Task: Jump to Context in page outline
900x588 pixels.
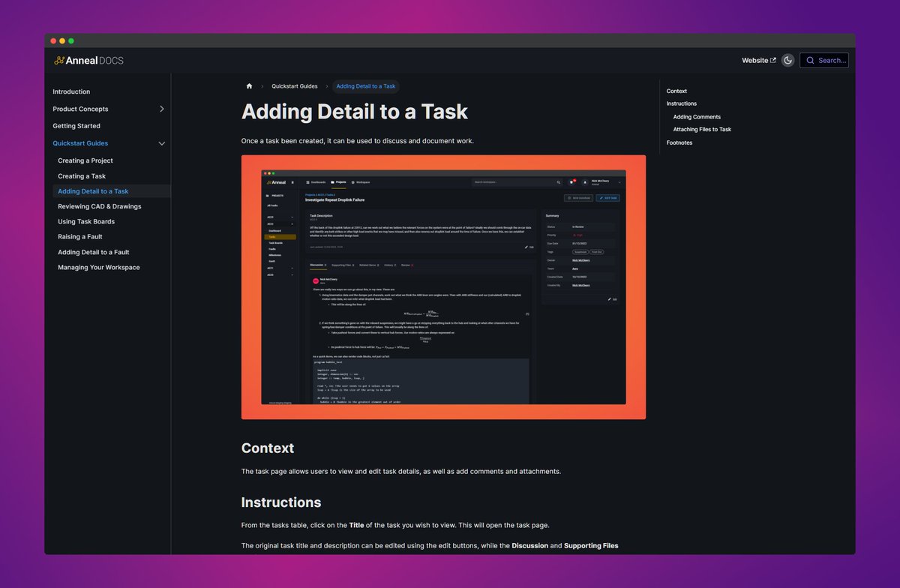Action: point(676,91)
